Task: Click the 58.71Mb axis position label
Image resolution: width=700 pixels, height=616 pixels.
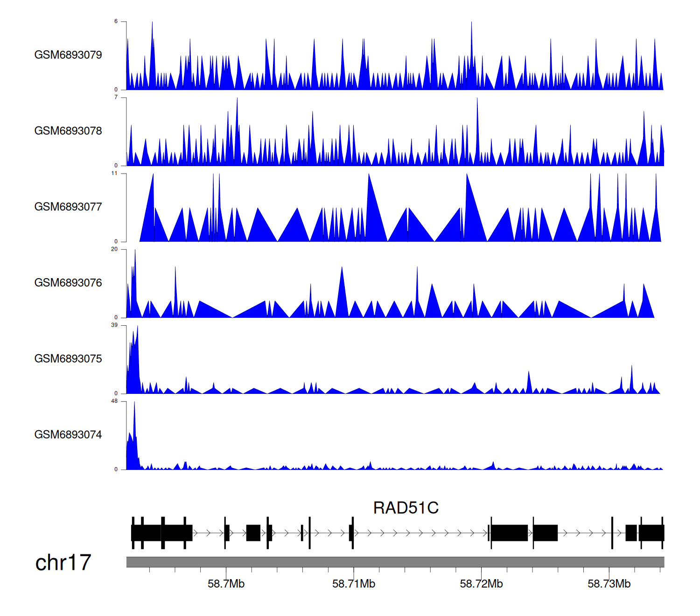Action: tap(353, 584)
